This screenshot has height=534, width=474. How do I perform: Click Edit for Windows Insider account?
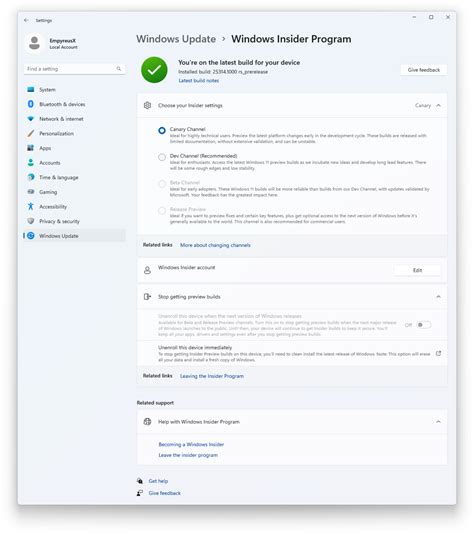click(417, 270)
